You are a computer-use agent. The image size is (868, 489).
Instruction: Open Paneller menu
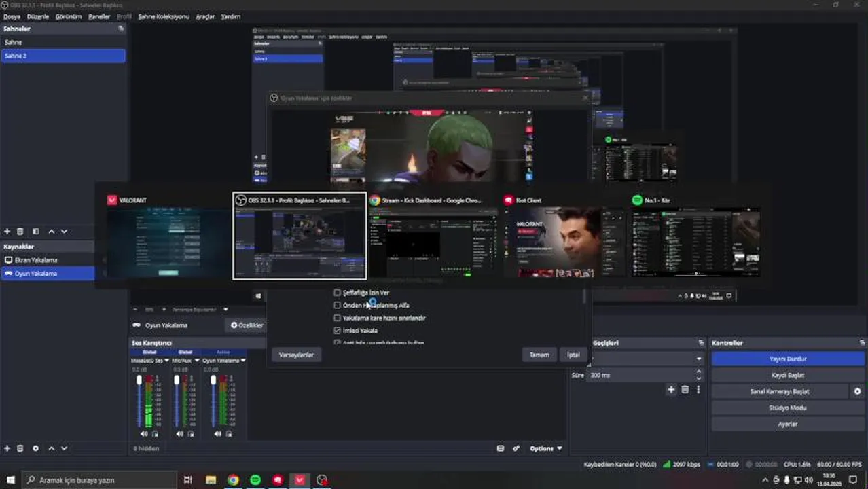pyautogui.click(x=99, y=16)
